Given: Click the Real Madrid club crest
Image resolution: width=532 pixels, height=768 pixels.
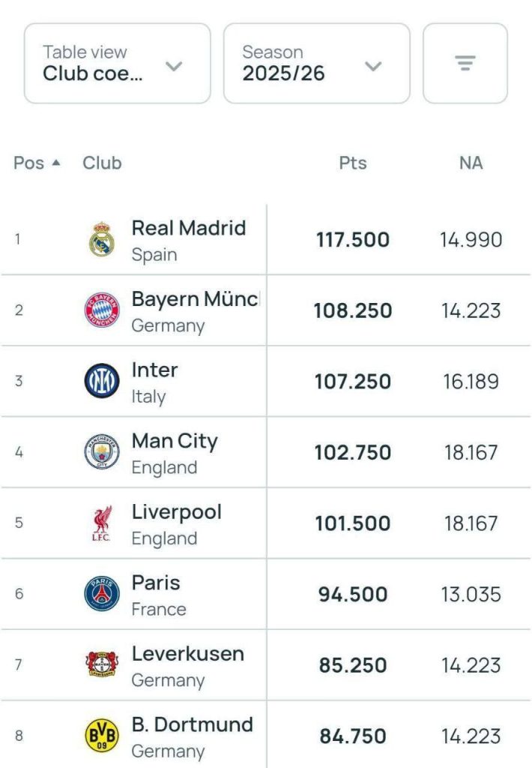Looking at the screenshot, I should pyautogui.click(x=102, y=239).
